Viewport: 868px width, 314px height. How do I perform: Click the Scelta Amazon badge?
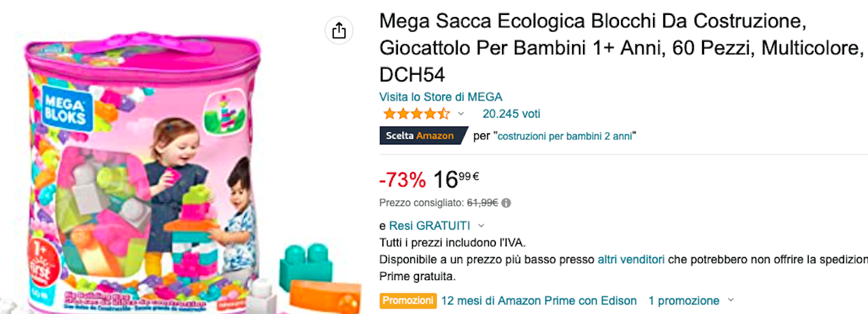tap(424, 136)
